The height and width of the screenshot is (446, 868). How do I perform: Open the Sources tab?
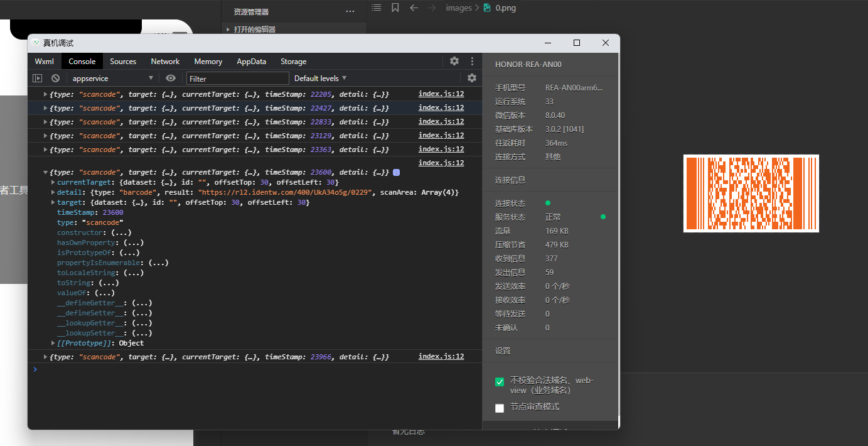click(x=123, y=62)
